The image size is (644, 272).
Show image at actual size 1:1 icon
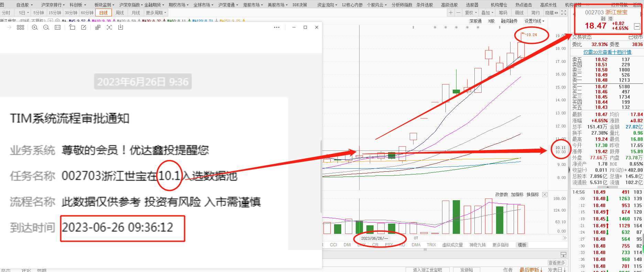coord(57,27)
